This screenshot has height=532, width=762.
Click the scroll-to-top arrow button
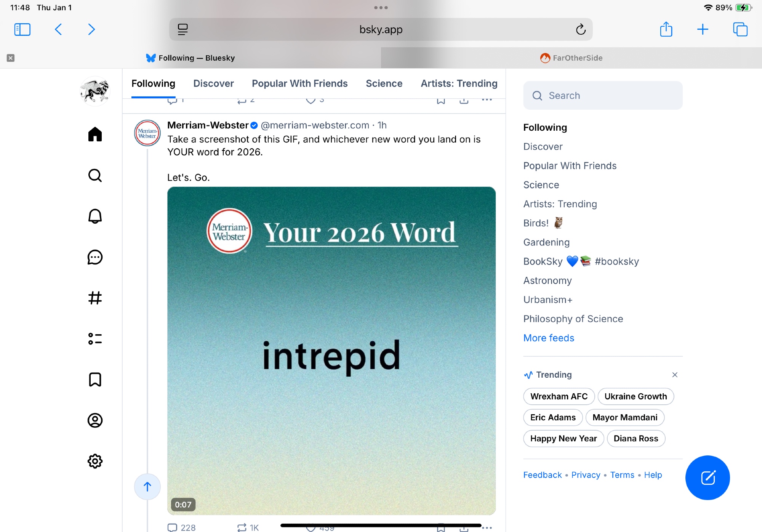tap(147, 487)
